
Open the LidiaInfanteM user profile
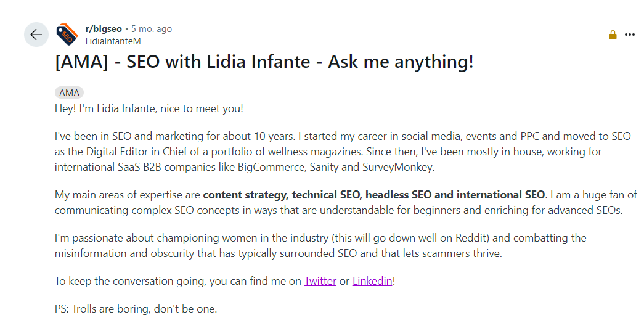[113, 41]
